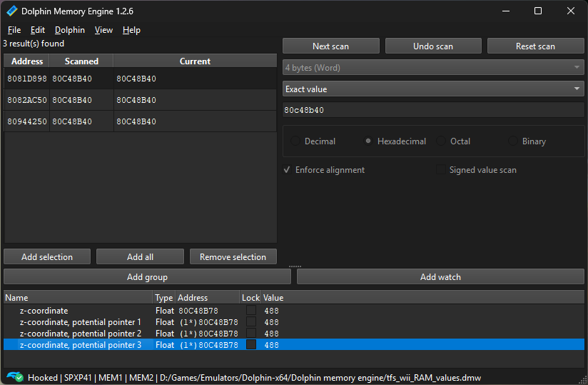
Task: Click the Type column header in watch list
Action: (164, 298)
